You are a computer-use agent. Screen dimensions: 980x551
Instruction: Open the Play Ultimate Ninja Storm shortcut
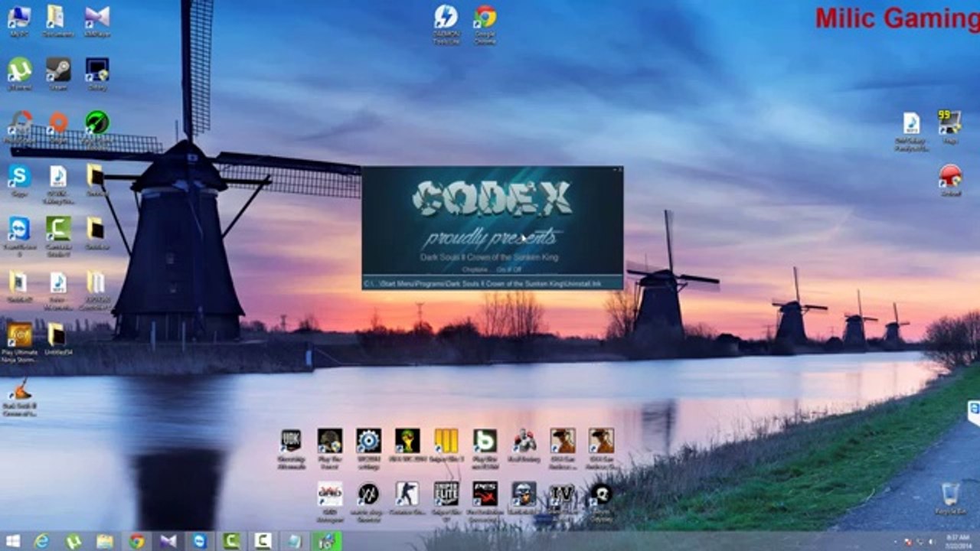coord(19,341)
